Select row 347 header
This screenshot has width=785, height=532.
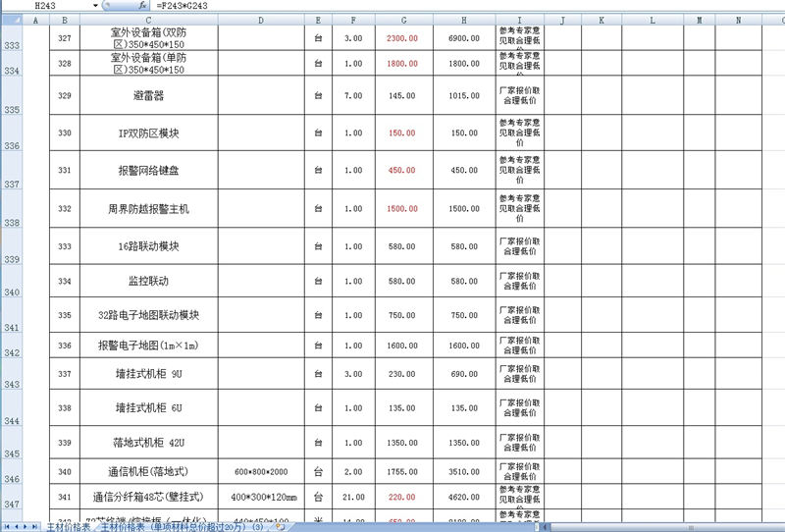[12, 497]
